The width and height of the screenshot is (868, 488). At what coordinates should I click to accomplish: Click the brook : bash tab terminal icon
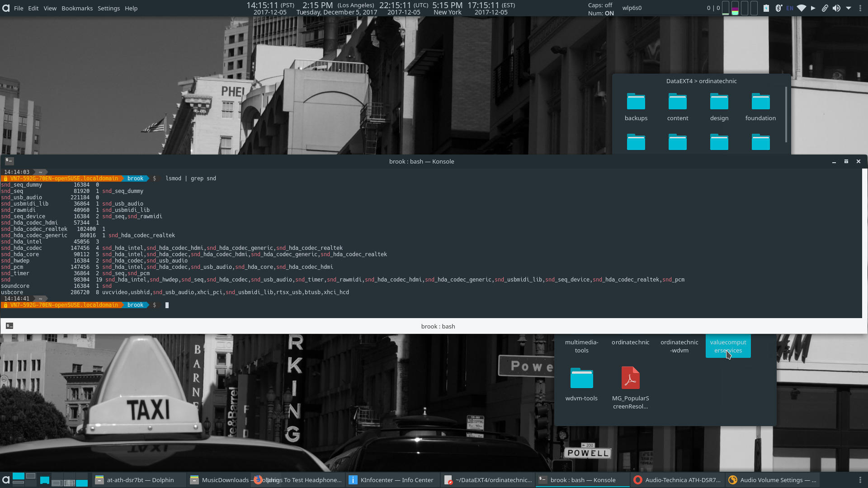9,326
